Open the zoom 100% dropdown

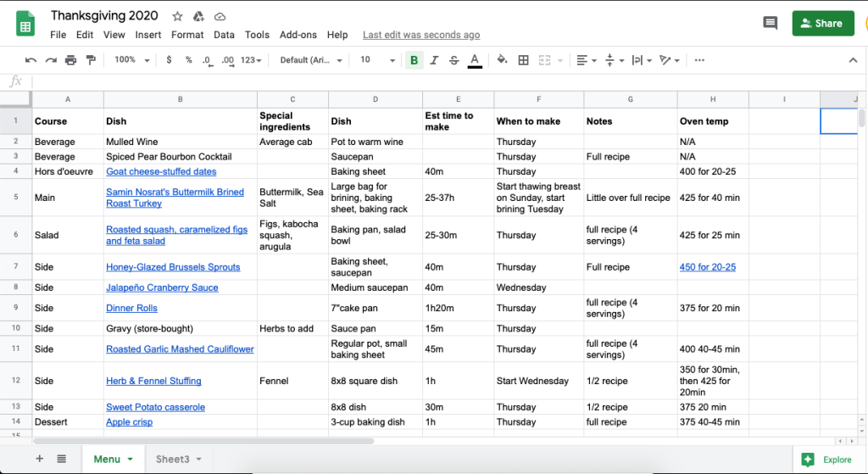pos(131,60)
